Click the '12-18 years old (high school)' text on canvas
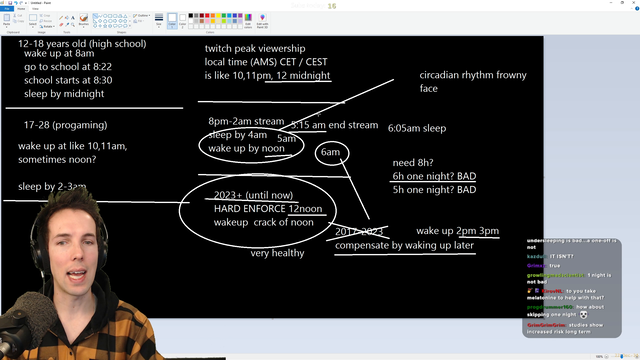The width and height of the screenshot is (640, 360). coord(82,44)
